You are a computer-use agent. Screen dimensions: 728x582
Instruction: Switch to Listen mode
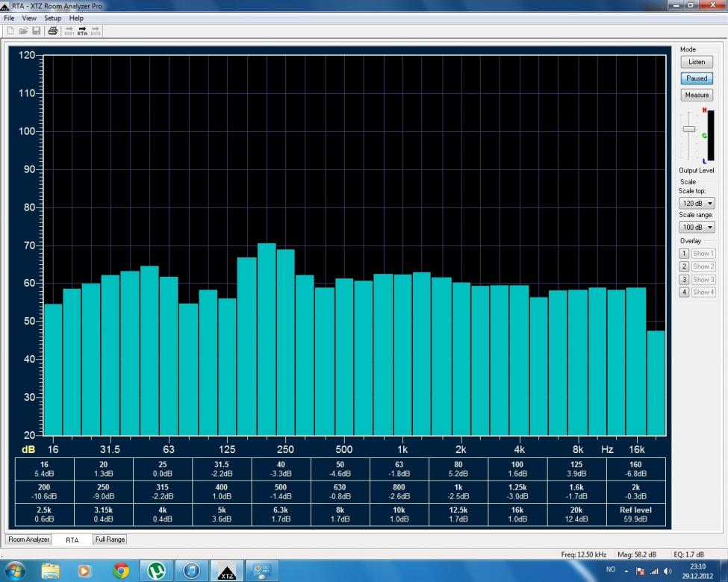(x=696, y=62)
